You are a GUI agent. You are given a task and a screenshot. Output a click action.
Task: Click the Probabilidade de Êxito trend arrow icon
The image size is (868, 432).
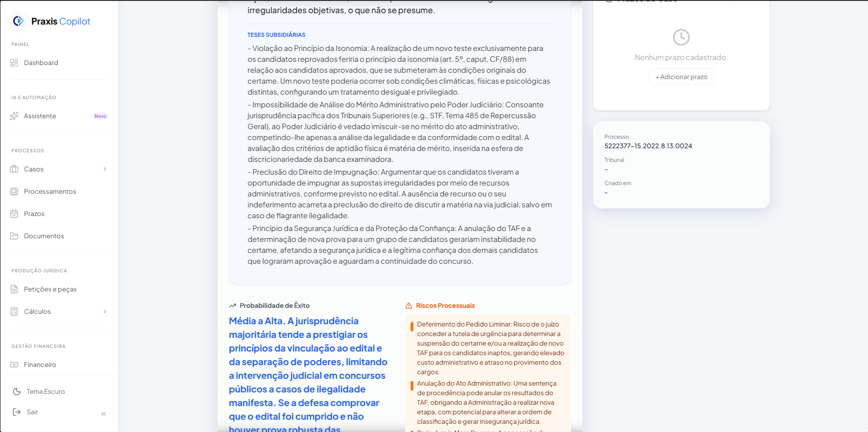(x=233, y=305)
